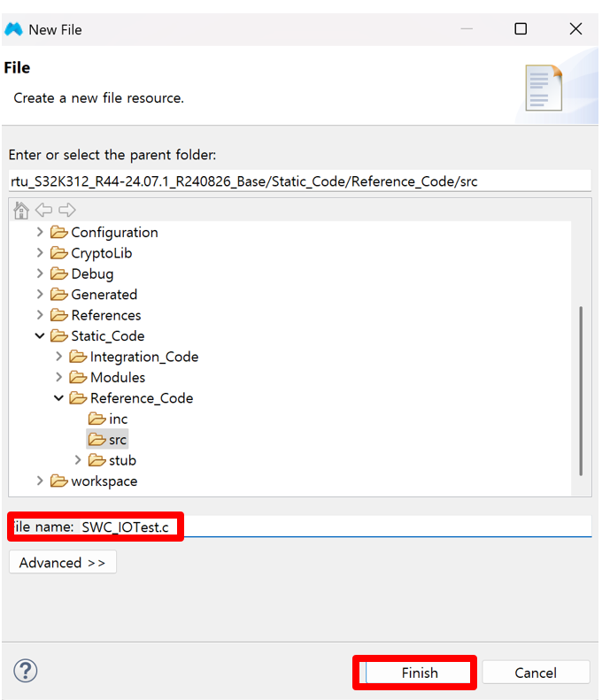
Task: Click the Finish button
Action: (x=420, y=673)
